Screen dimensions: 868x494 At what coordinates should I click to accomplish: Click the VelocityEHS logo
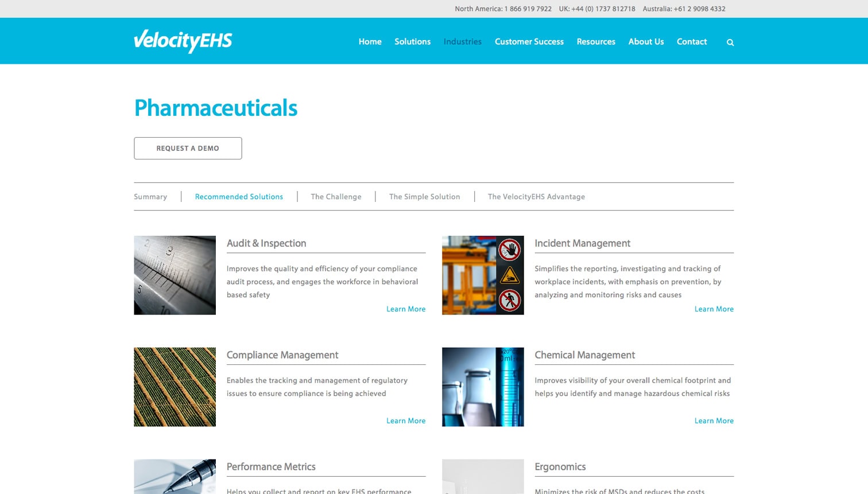[183, 41]
